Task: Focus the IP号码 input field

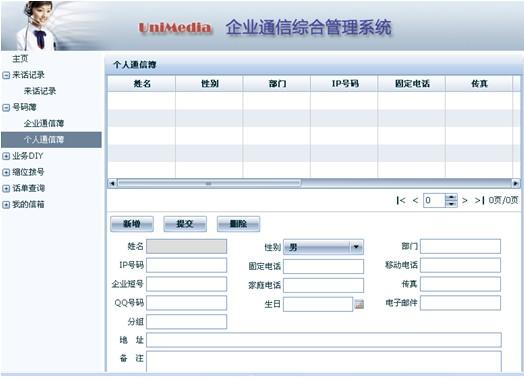Action: (x=186, y=265)
